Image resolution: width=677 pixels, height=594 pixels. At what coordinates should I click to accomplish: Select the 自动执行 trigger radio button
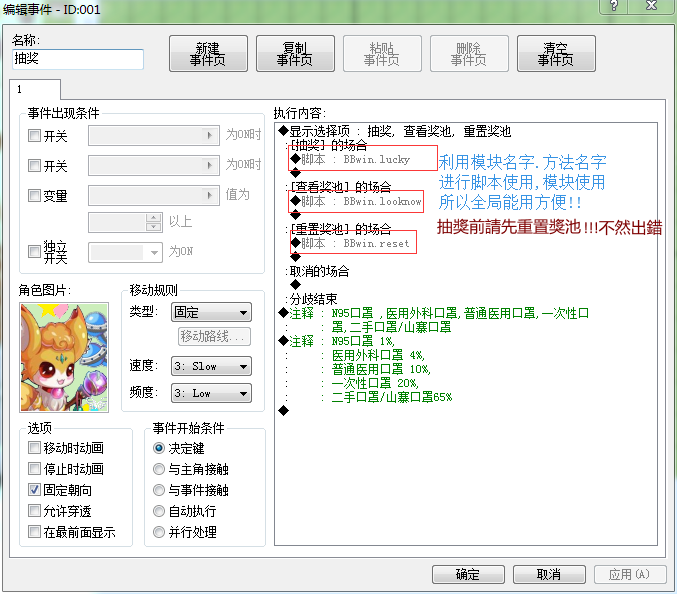pyautogui.click(x=159, y=511)
